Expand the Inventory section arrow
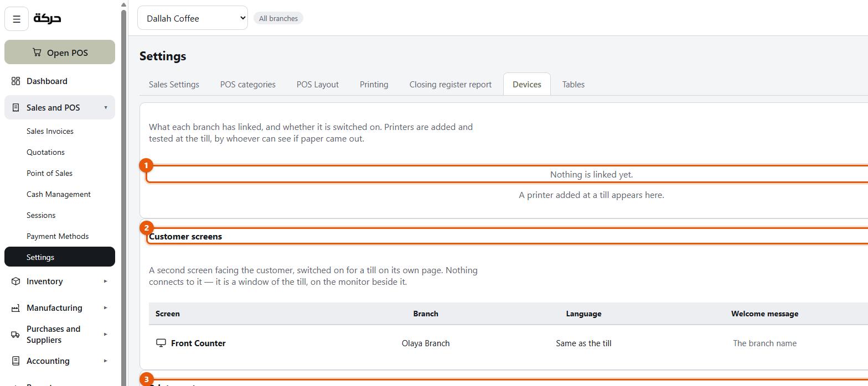The height and width of the screenshot is (386, 868). (x=106, y=281)
